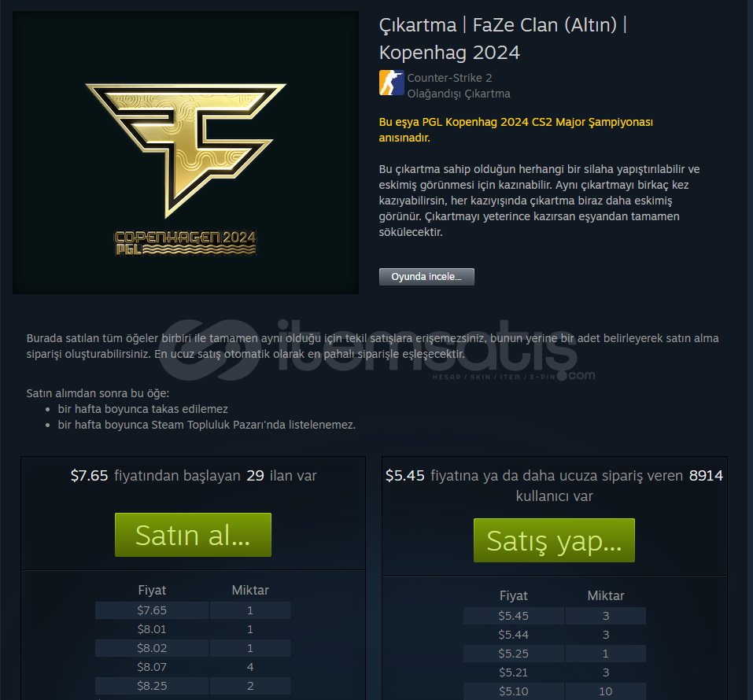The height and width of the screenshot is (700, 753).
Task: Click the $5.25 buy order row
Action: pyautogui.click(x=555, y=654)
